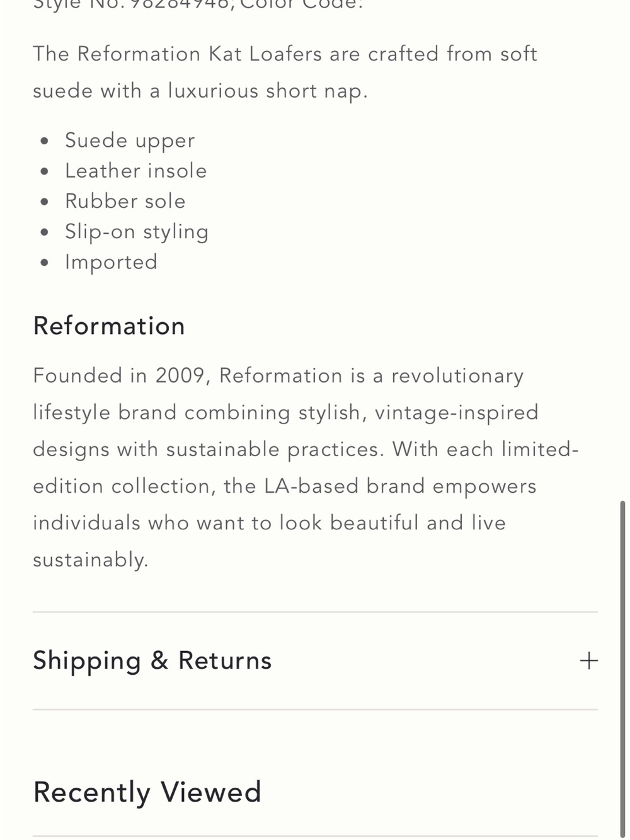The height and width of the screenshot is (840, 630).
Task: Click the Slip-on styling list entry
Action: (137, 232)
